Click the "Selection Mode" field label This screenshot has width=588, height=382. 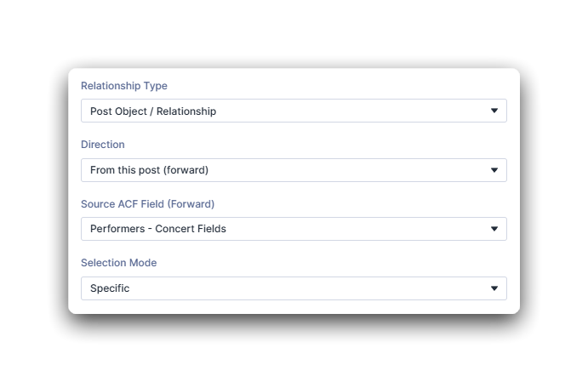point(118,263)
